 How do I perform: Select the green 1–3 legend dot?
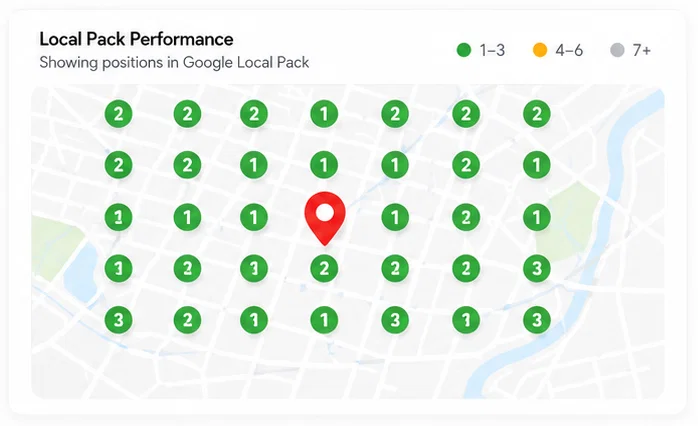coord(464,50)
